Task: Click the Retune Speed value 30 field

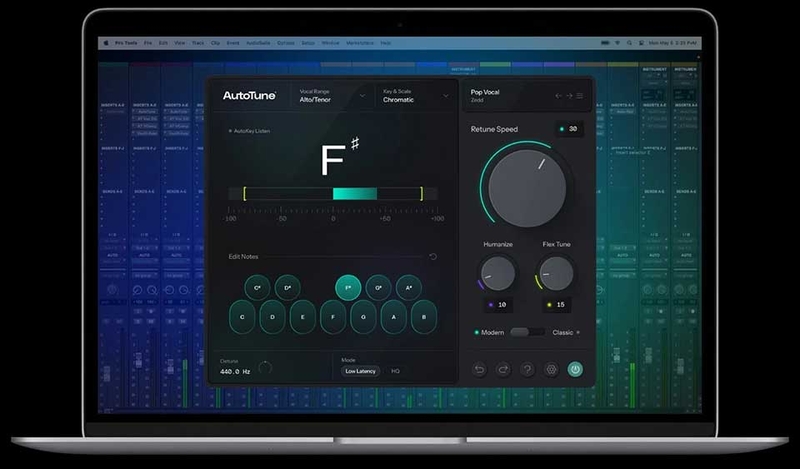Action: (x=569, y=129)
